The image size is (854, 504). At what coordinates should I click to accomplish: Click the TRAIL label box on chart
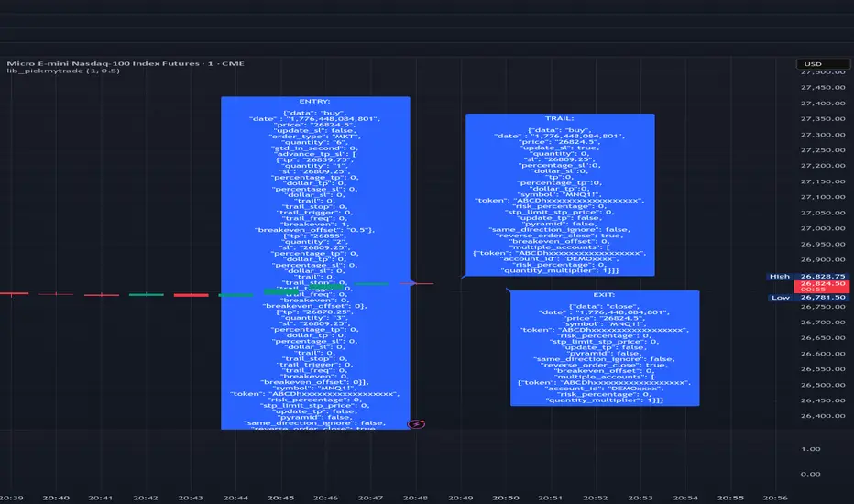(560, 194)
